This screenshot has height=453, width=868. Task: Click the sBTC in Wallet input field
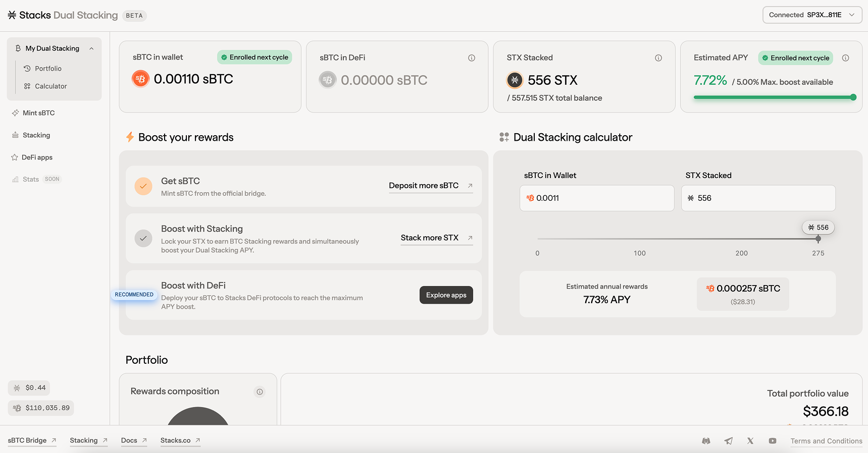(597, 198)
